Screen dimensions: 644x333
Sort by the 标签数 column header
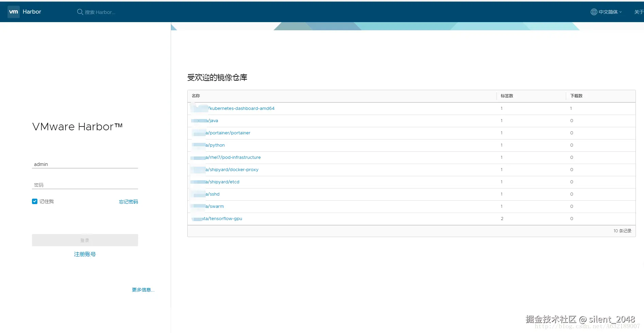[507, 96]
